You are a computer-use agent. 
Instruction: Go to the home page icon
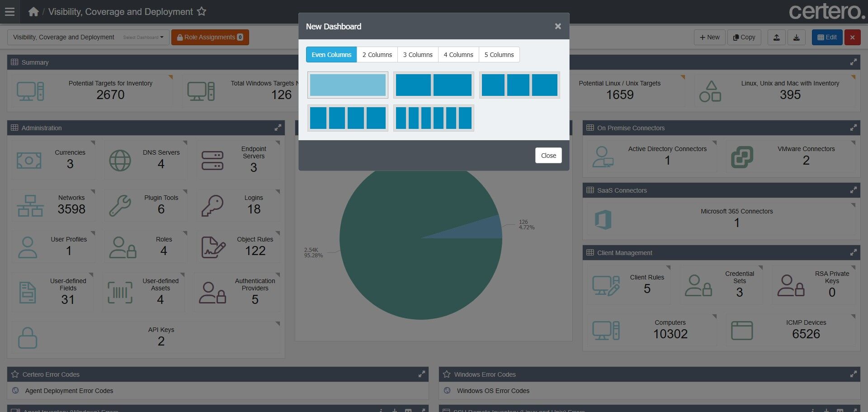[33, 12]
